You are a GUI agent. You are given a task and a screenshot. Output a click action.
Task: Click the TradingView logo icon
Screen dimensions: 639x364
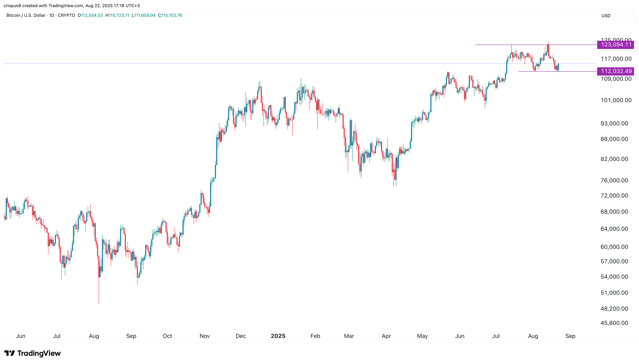9,353
